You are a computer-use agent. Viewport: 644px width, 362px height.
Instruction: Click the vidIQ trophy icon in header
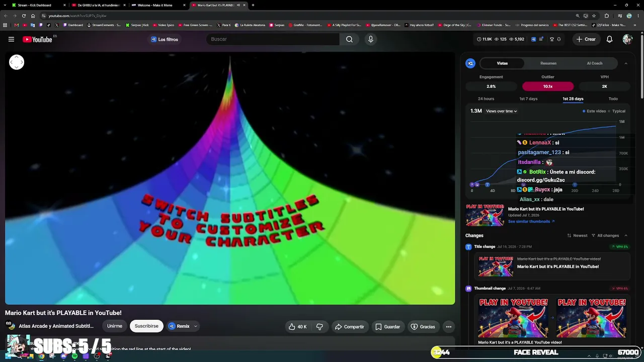(551, 39)
